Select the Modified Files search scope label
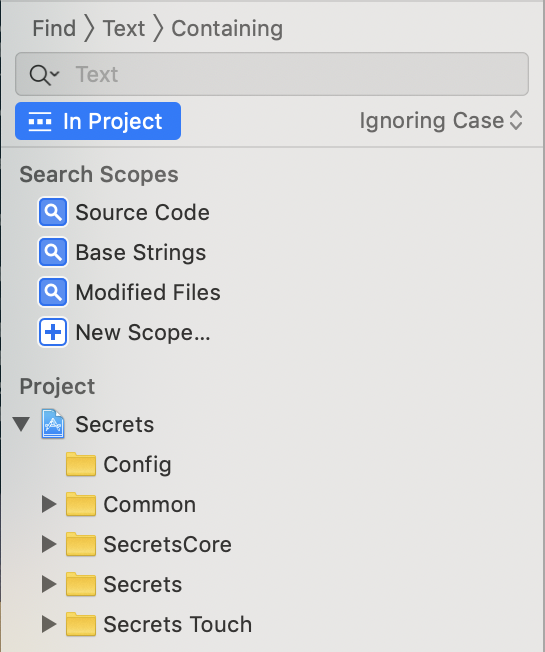 [148, 292]
